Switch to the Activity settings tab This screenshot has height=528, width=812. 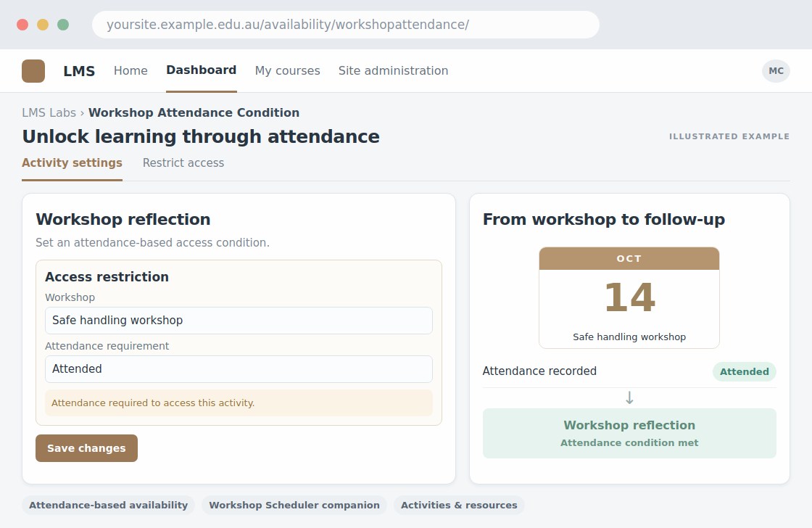(72, 163)
